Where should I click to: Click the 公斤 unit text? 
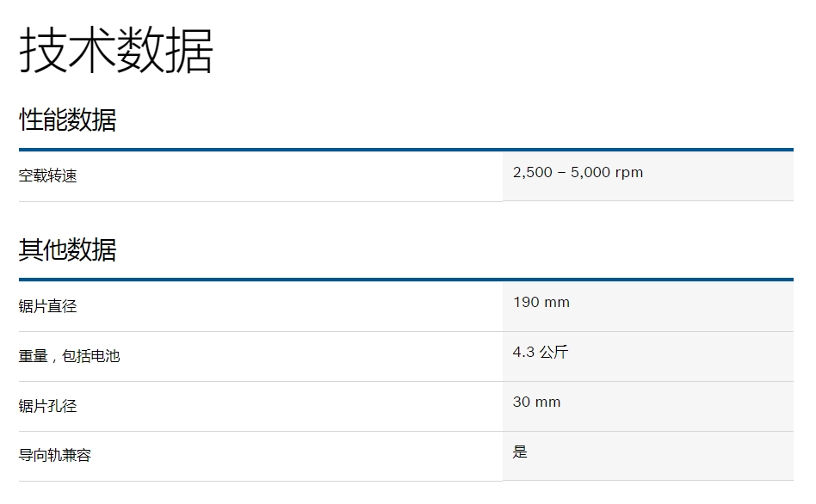pos(553,352)
